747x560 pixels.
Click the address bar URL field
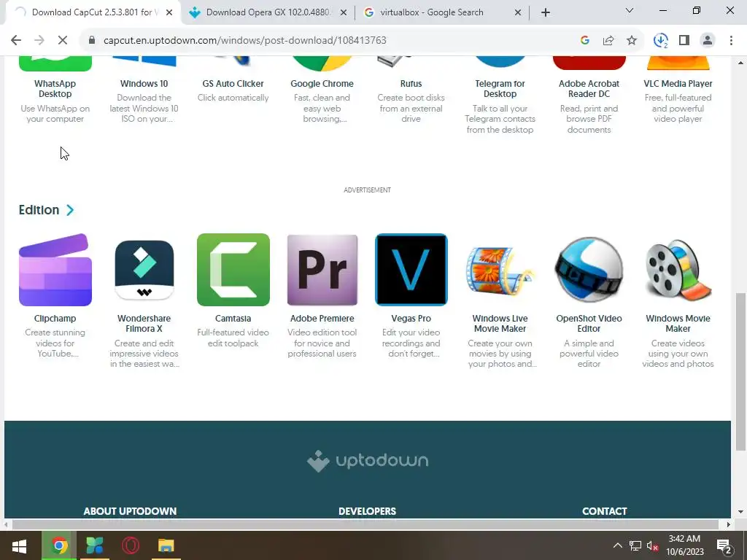[x=333, y=41]
